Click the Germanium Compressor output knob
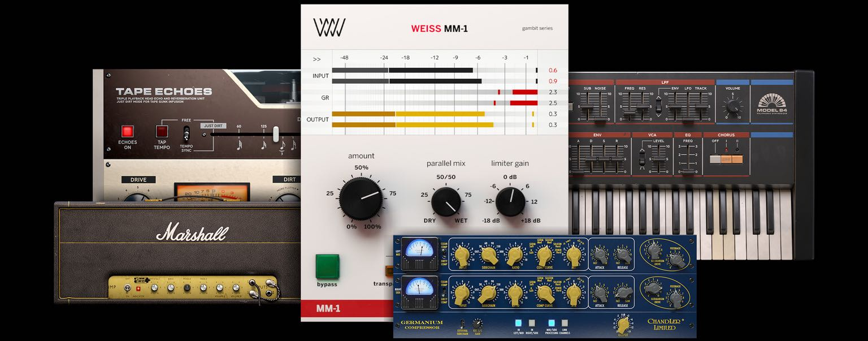The height and width of the screenshot is (341, 868). pos(623,326)
